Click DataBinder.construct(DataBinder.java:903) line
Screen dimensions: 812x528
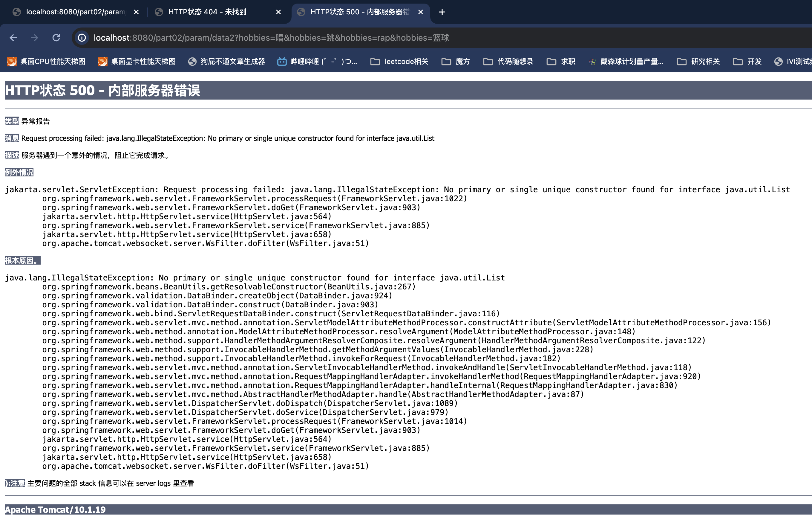tap(210, 305)
